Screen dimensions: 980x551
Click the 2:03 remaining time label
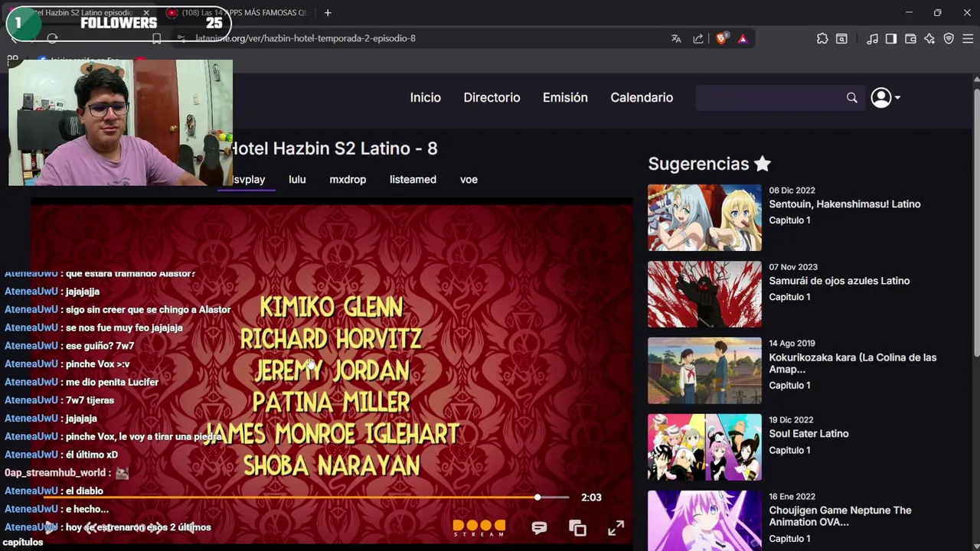point(591,497)
